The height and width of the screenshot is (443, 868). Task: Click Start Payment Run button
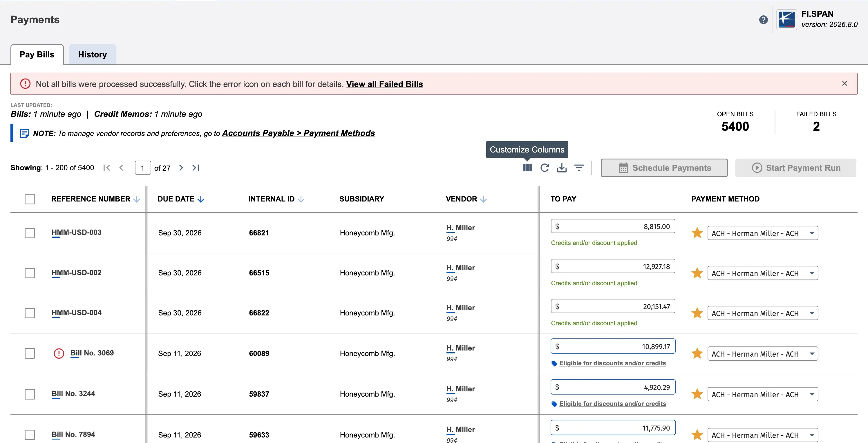point(795,168)
